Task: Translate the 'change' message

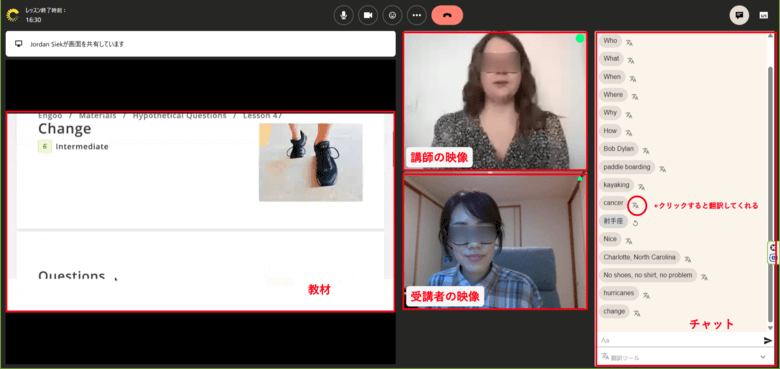Action: tap(637, 313)
